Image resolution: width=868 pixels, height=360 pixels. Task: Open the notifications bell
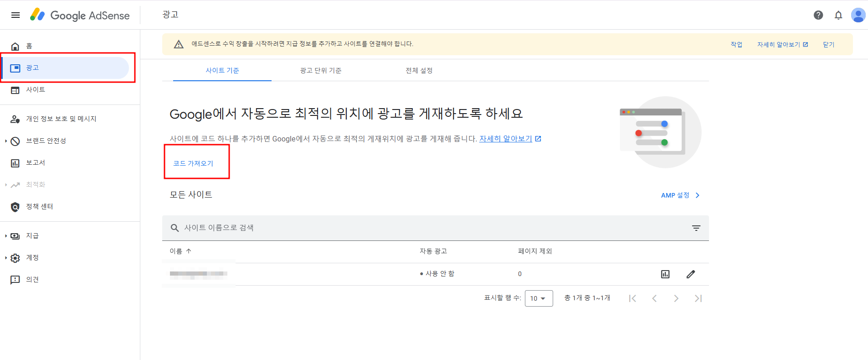pyautogui.click(x=838, y=15)
